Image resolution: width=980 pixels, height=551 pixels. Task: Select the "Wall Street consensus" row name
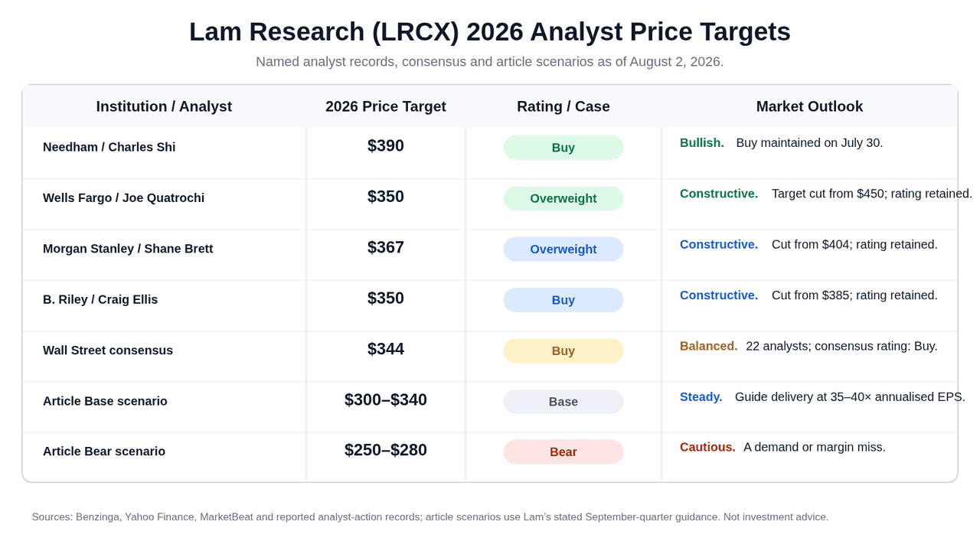click(108, 350)
